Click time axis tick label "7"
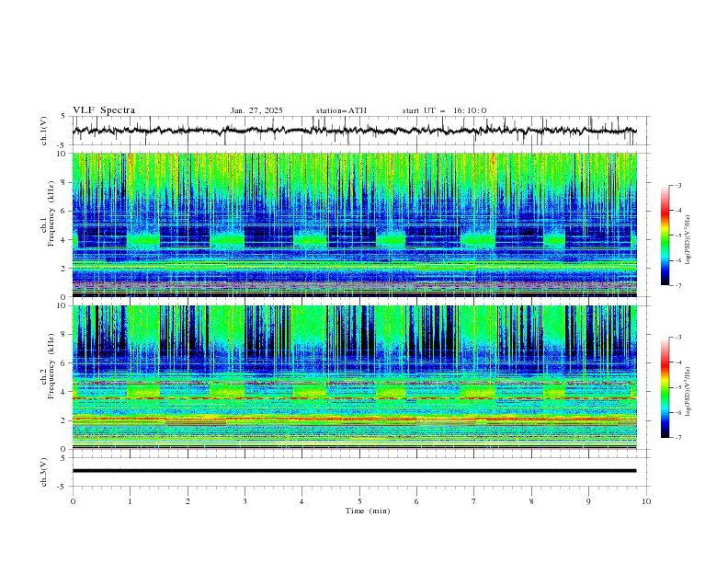This screenshot has width=728, height=563. [474, 501]
